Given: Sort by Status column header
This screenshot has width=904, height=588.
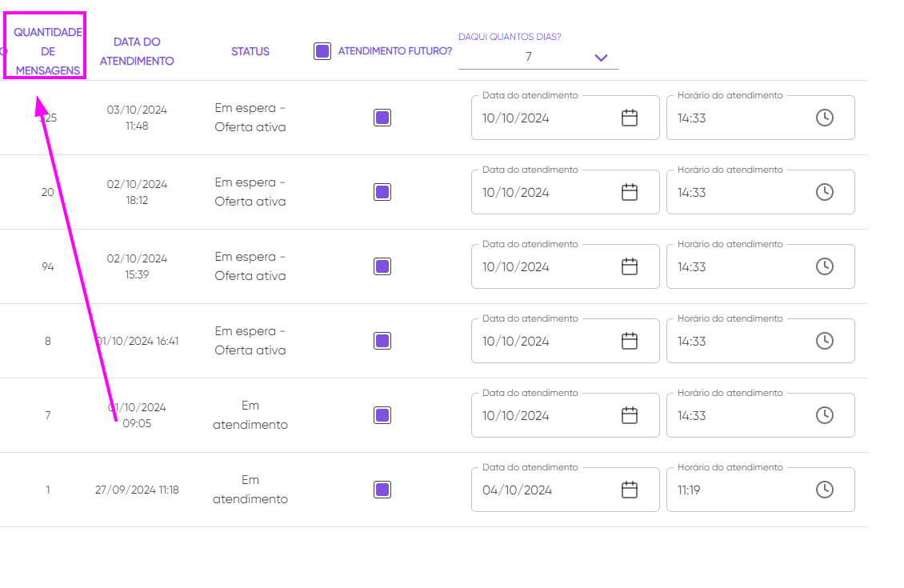Looking at the screenshot, I should tap(250, 51).
